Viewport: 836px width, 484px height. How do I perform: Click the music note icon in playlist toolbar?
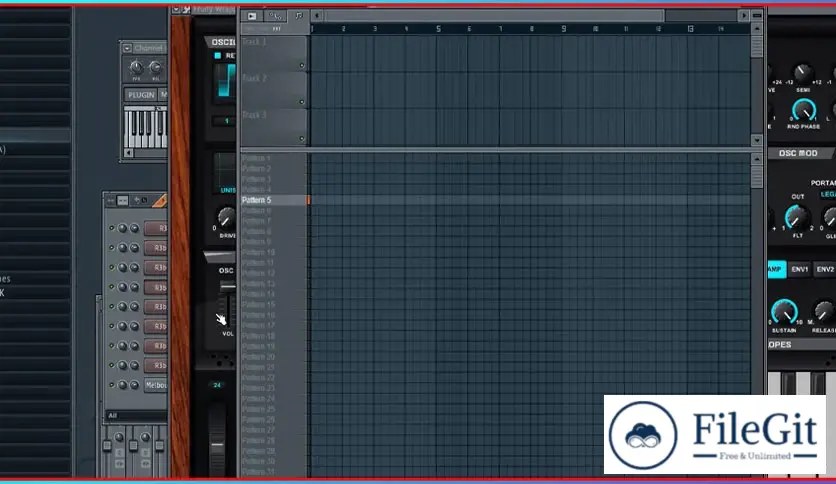click(299, 16)
